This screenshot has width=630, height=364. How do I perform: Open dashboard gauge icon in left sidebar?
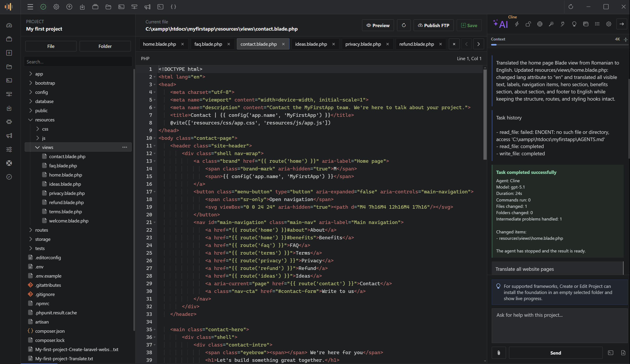[9, 25]
